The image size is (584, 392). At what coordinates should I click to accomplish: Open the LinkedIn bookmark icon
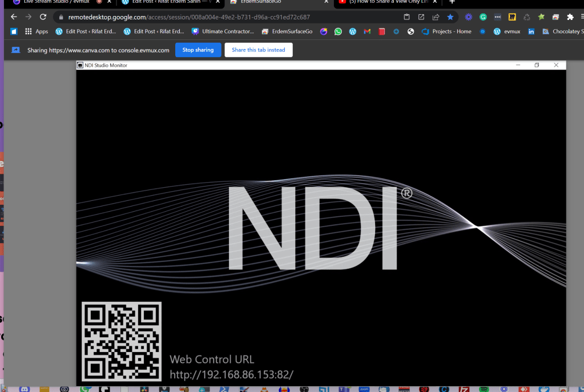[x=531, y=31]
